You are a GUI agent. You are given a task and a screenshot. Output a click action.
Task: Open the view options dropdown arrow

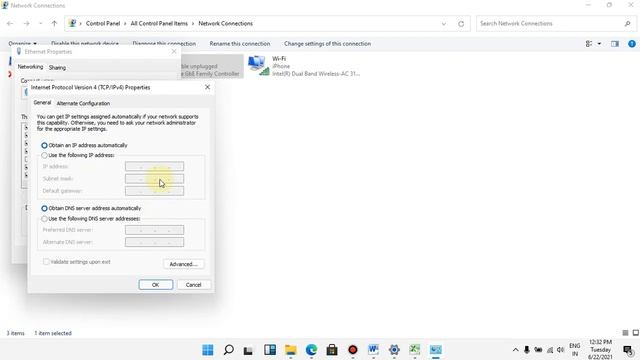[599, 44]
